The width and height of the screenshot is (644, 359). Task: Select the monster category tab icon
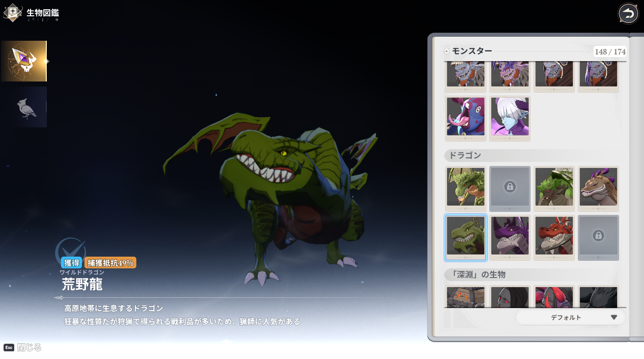[x=23, y=61]
